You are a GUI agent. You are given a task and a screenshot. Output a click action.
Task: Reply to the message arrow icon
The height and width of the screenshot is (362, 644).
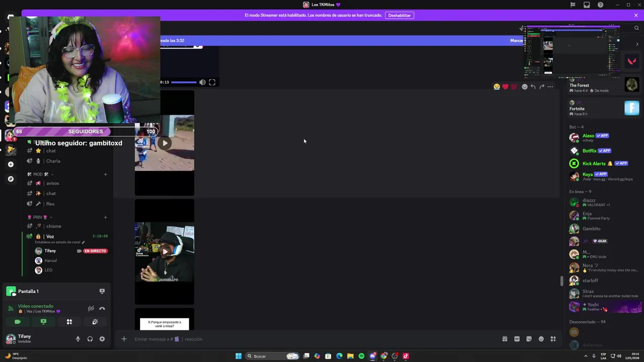click(x=533, y=87)
